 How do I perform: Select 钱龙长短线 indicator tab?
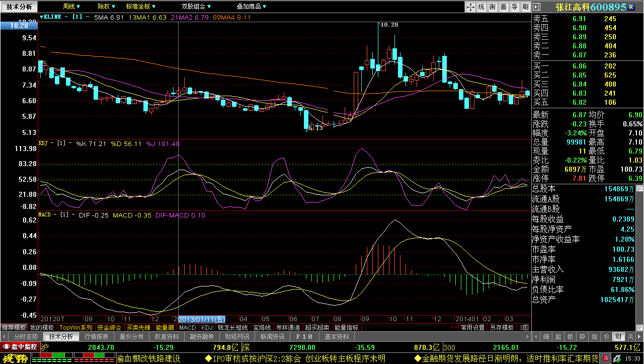pyautogui.click(x=232, y=327)
